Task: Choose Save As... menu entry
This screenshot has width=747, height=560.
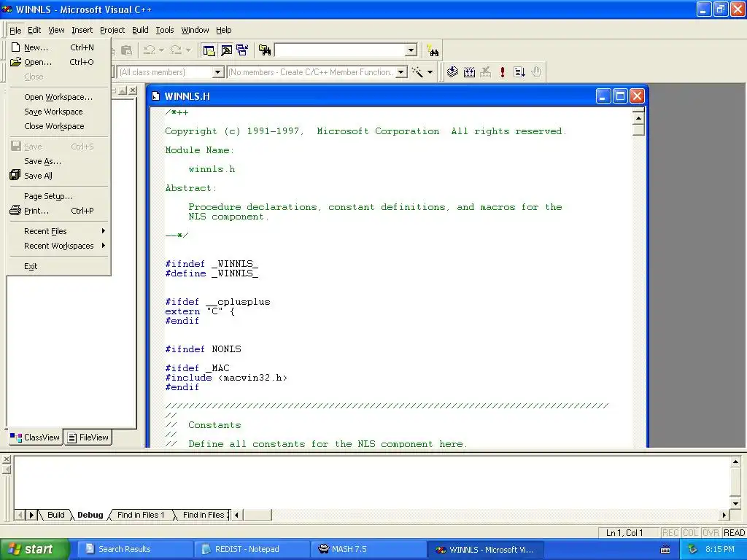Action: click(x=59, y=161)
